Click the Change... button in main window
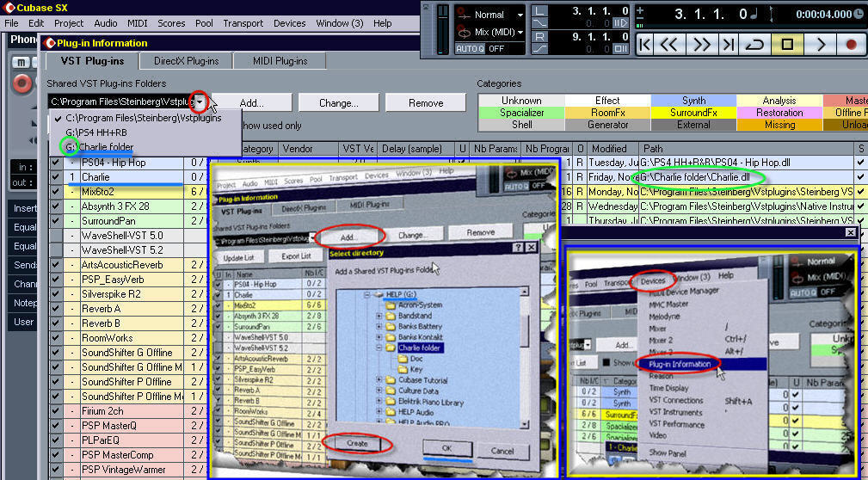The image size is (868, 480). [x=339, y=103]
